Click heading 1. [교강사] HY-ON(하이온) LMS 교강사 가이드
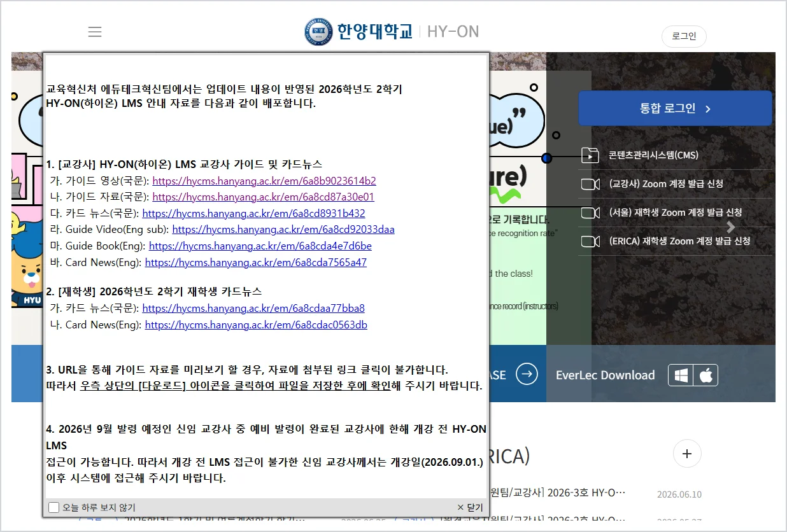The width and height of the screenshot is (787, 532). click(x=184, y=164)
